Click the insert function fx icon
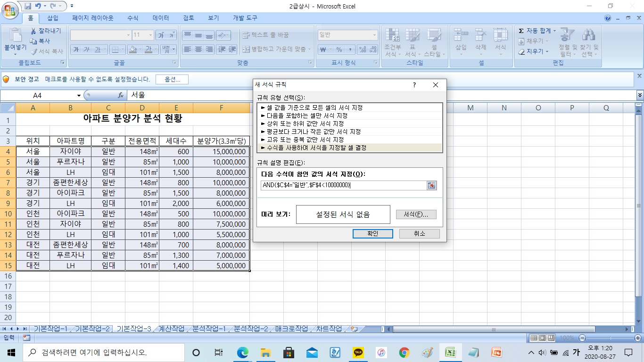 (121, 95)
